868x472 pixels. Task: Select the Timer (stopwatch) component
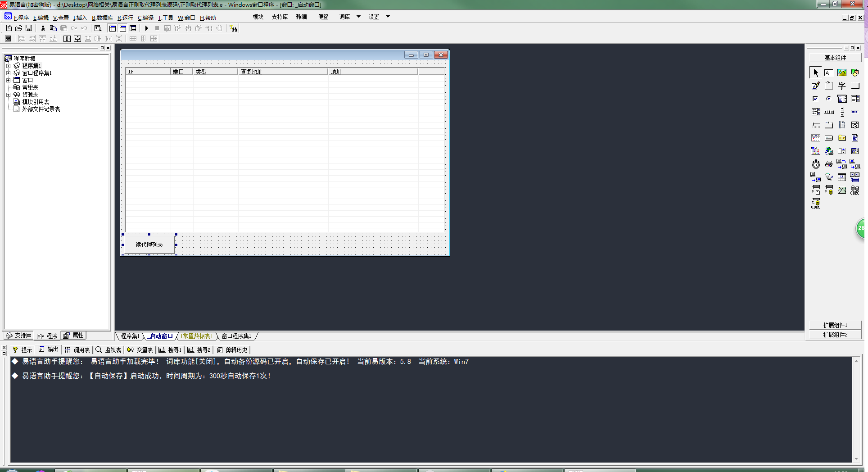tap(816, 164)
